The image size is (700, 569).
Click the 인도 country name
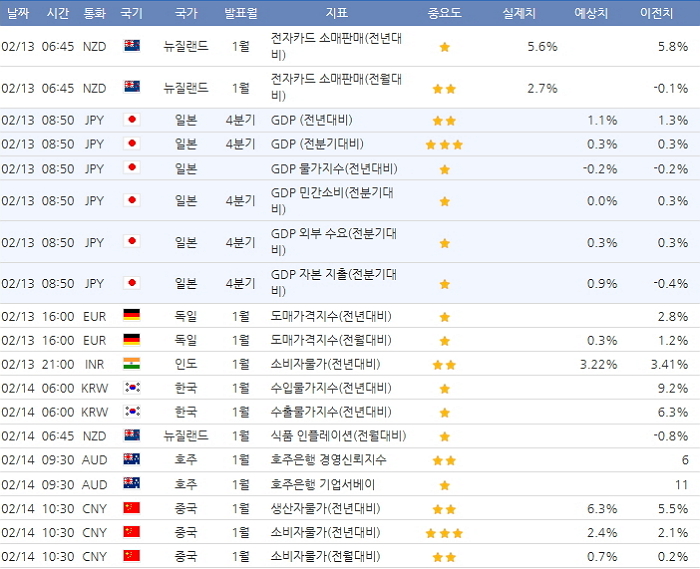[x=186, y=364]
